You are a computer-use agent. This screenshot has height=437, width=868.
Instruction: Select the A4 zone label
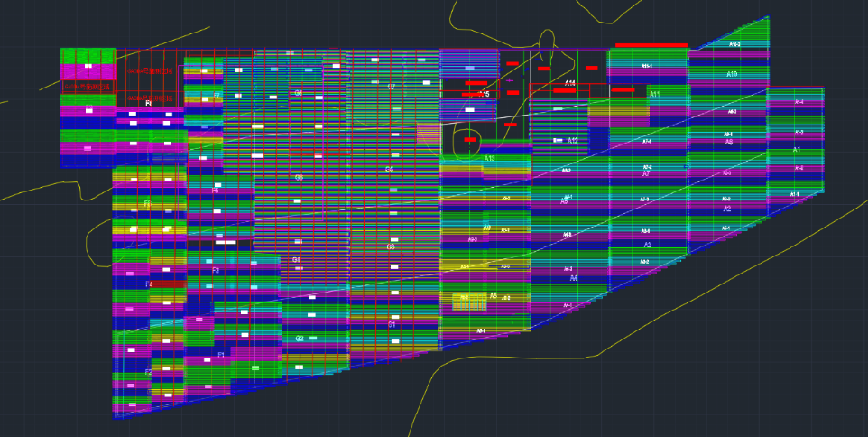click(573, 278)
